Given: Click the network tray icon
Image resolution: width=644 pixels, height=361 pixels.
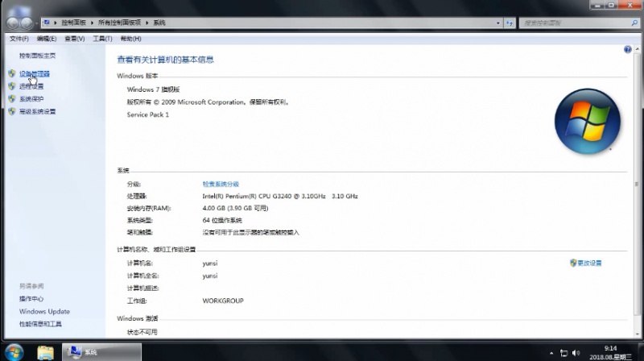Looking at the screenshot, I should point(564,353).
